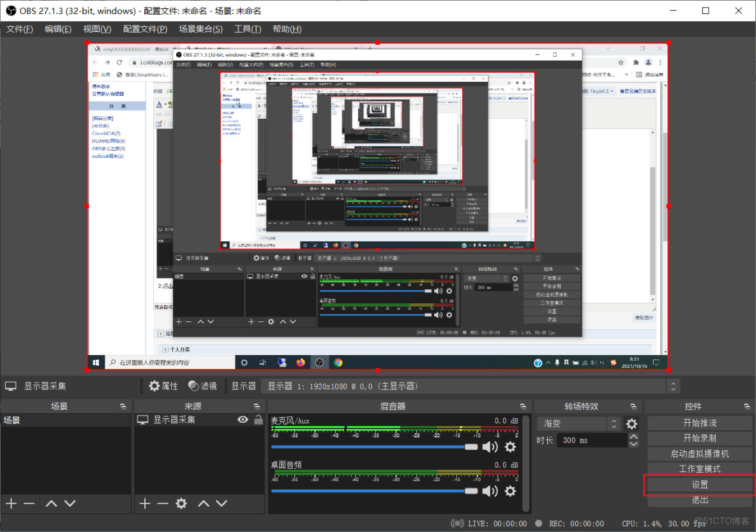Toggle the lock on 显示器采集 source

click(x=259, y=420)
